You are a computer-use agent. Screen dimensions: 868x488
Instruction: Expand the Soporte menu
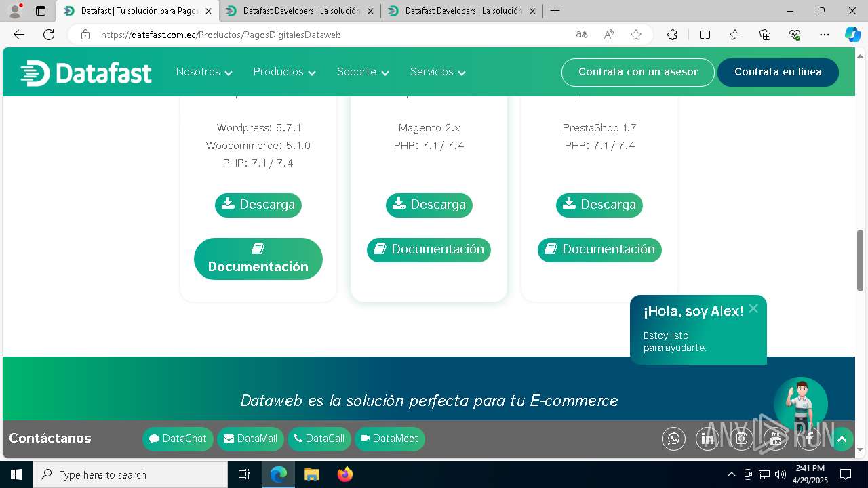click(363, 72)
